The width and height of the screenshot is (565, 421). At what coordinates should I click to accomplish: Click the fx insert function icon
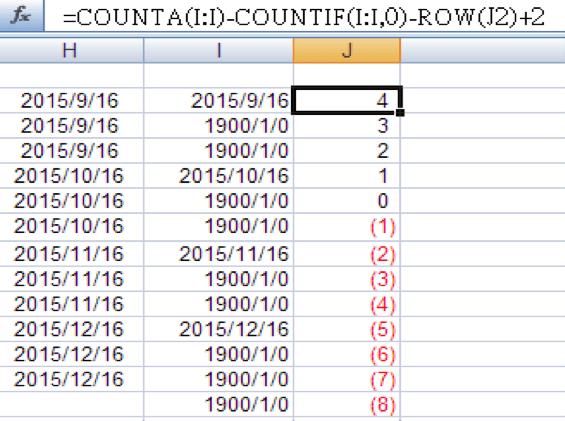[21, 15]
